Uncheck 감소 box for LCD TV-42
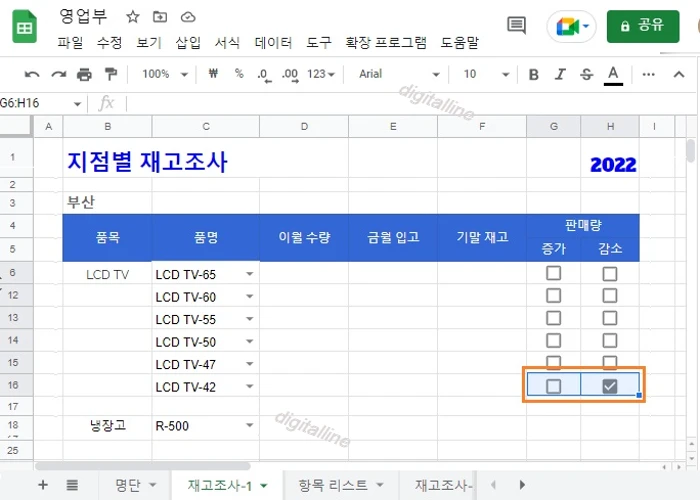 [x=610, y=386]
